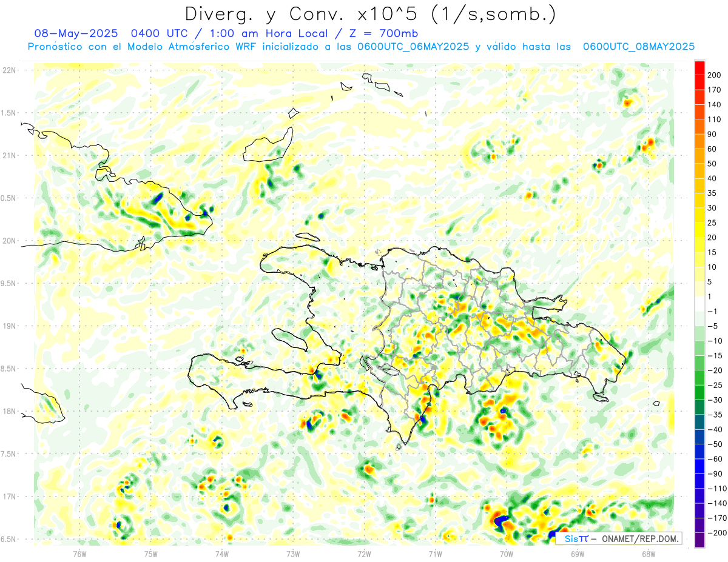Click the positive '35' color scale value

click(x=712, y=193)
